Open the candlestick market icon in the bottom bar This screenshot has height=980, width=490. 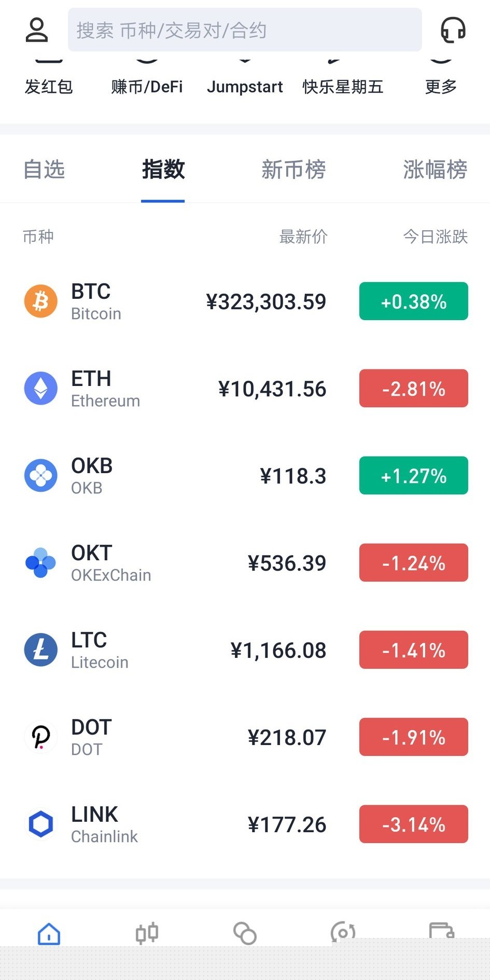(x=147, y=933)
